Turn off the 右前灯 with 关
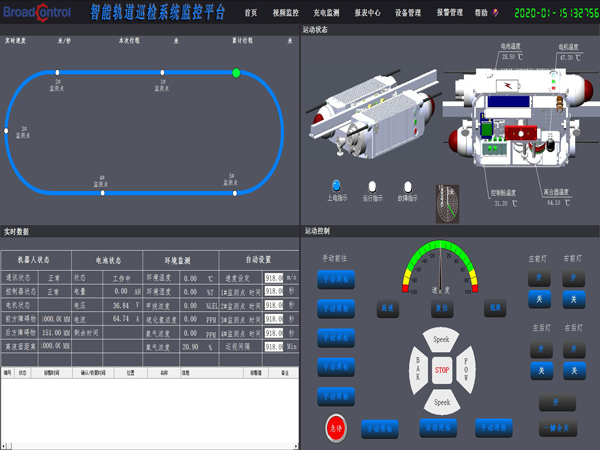 pos(573,299)
